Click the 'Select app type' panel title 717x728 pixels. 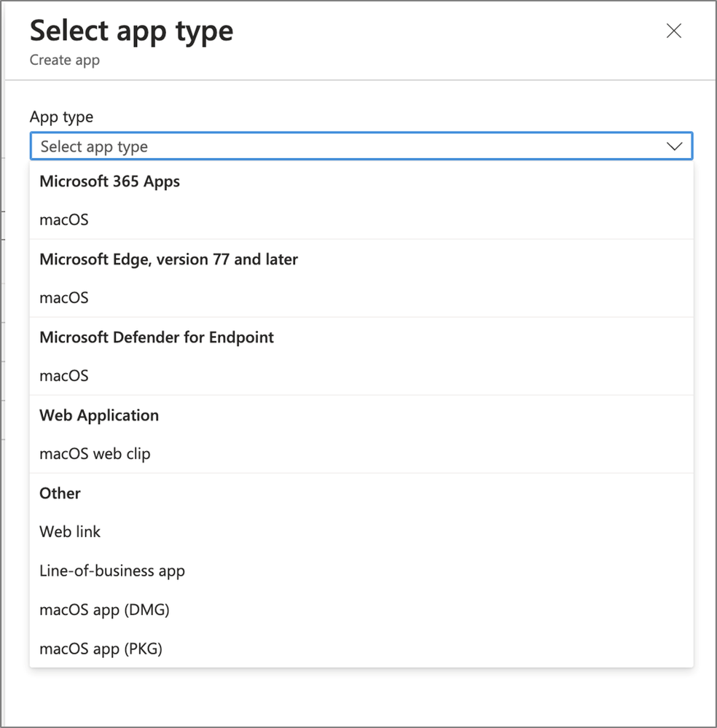(131, 31)
